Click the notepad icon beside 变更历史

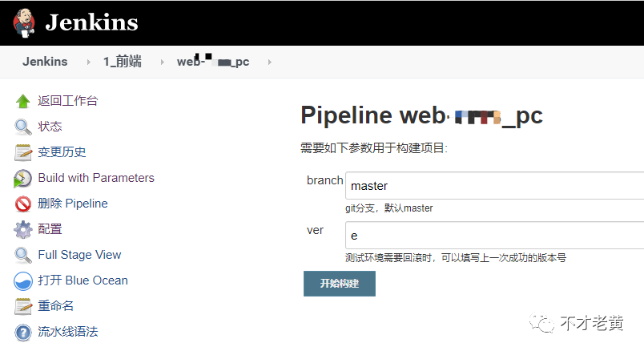point(23,152)
